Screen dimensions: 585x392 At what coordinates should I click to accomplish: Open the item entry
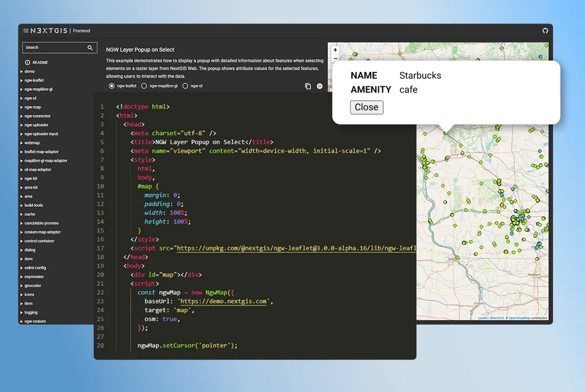tap(29, 304)
